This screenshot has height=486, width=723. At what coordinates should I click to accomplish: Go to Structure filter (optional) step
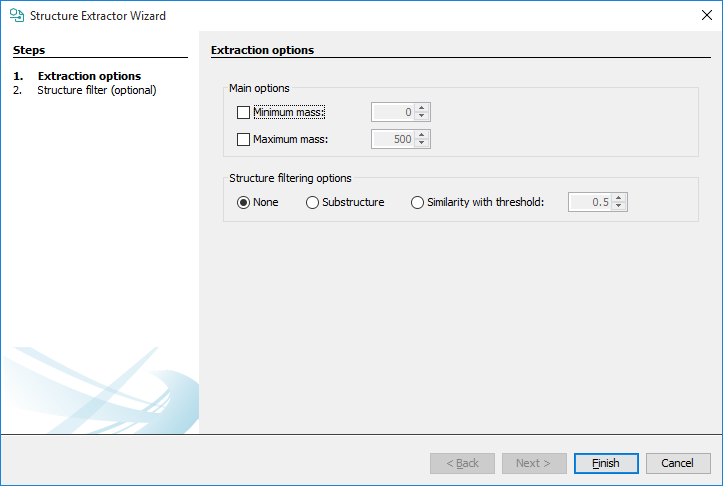pyautogui.click(x=96, y=90)
